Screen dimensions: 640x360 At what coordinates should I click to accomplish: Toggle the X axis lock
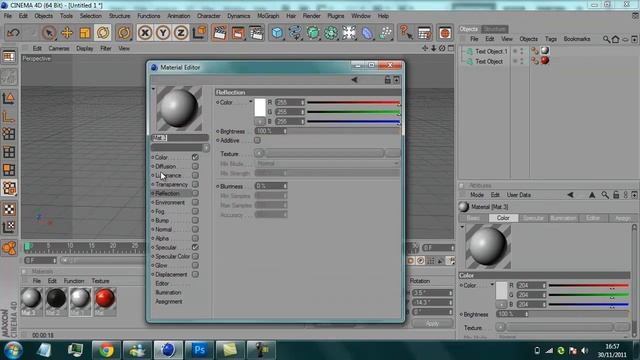[x=145, y=33]
